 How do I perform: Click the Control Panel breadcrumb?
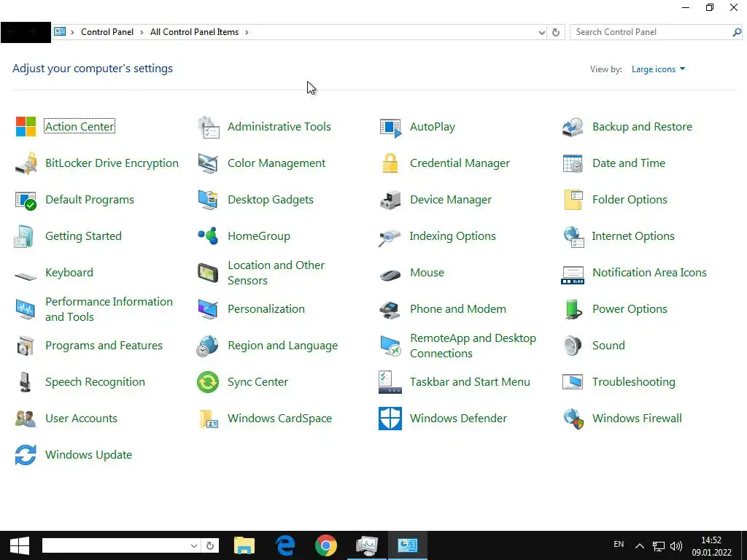click(x=107, y=32)
